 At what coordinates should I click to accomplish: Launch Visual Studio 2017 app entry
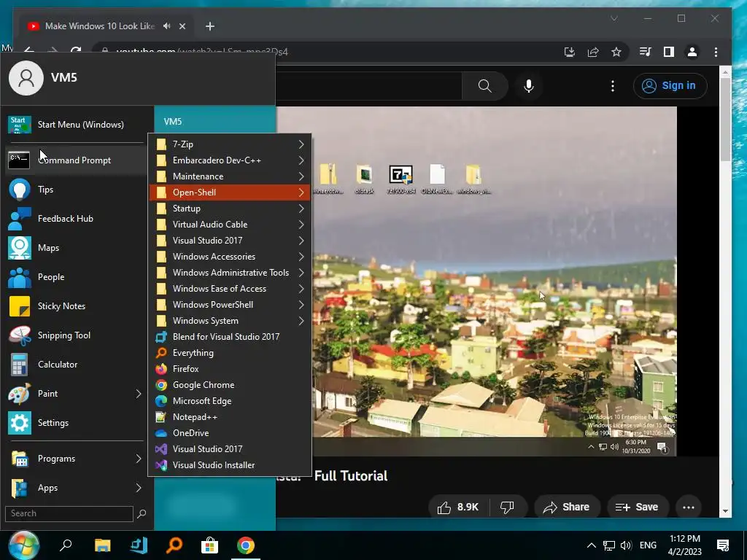point(230,449)
